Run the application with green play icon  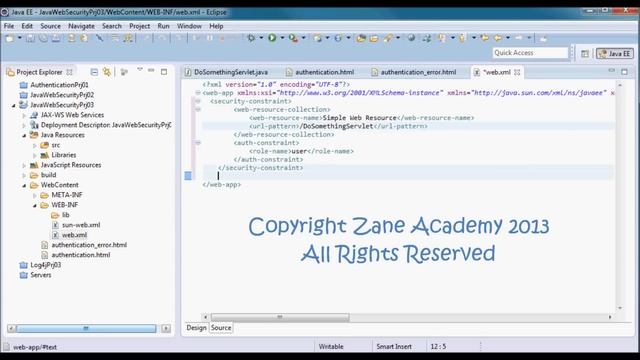272,38
